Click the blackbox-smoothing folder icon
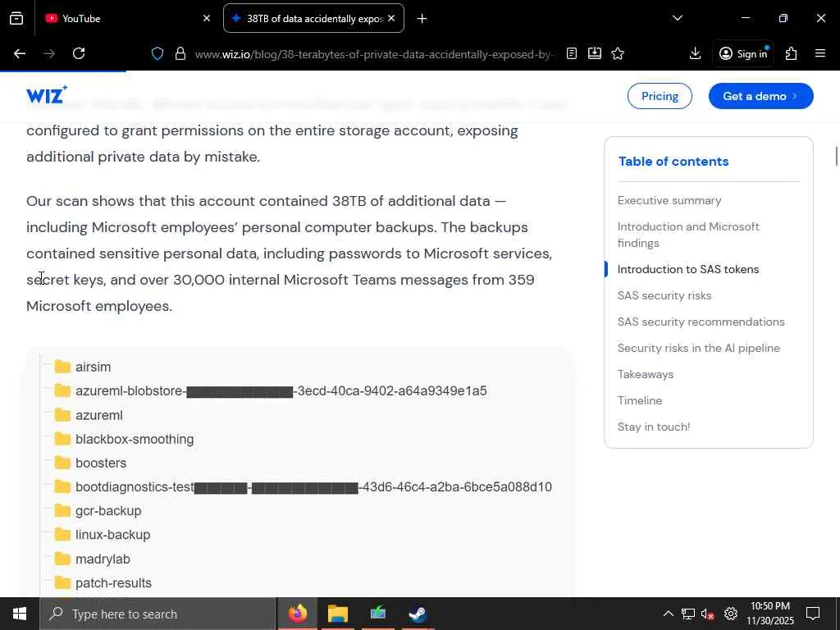The image size is (840, 630). click(x=62, y=439)
